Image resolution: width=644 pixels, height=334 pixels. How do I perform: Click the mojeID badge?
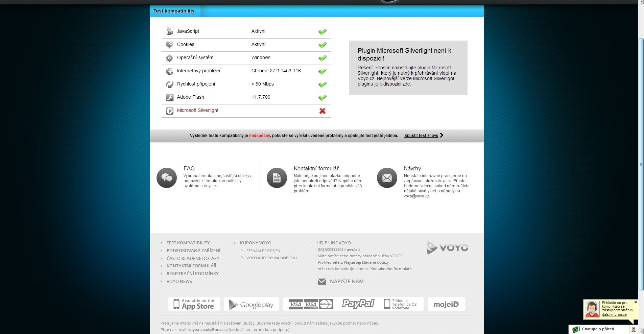pyautogui.click(x=446, y=304)
